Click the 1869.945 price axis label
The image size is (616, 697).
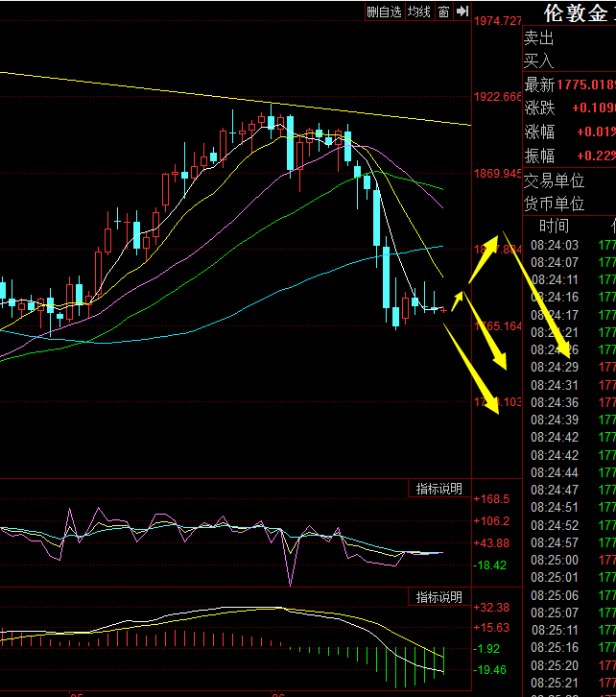[x=497, y=174]
